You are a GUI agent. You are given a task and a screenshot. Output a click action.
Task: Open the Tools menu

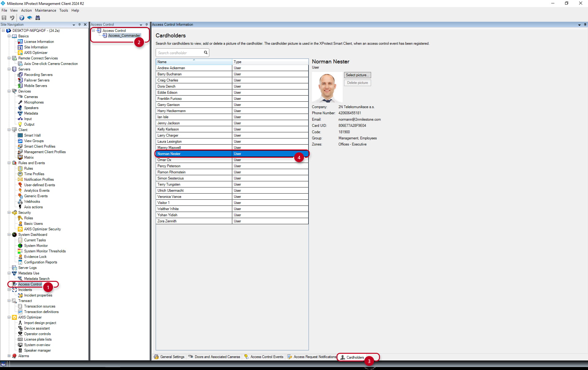click(64, 10)
